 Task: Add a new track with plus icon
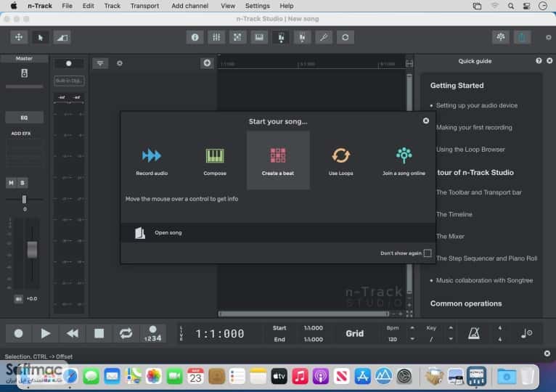click(207, 63)
